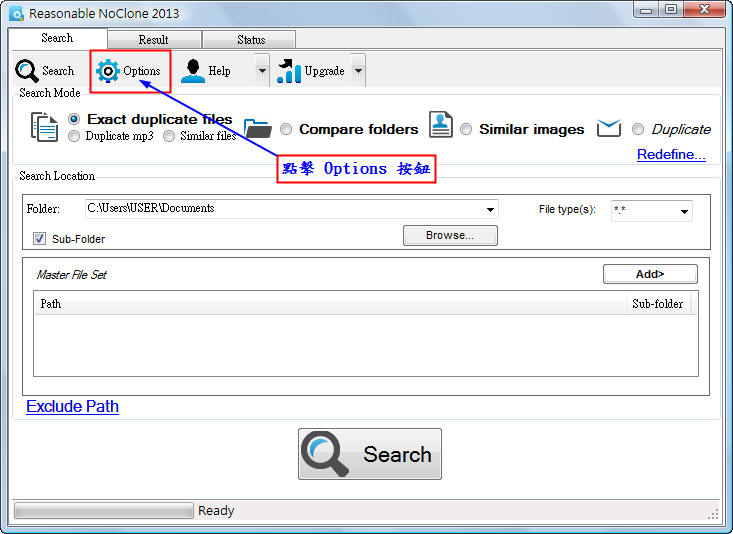Click the Similar images portrait icon

pos(441,125)
